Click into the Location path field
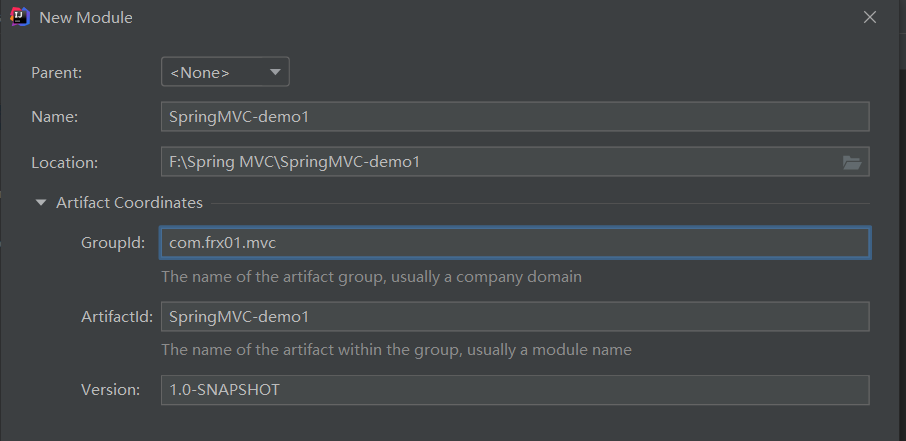The width and height of the screenshot is (906, 441). (x=500, y=162)
